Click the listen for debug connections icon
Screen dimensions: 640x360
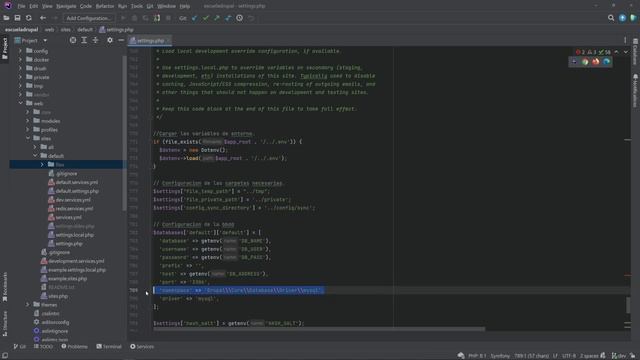(x=157, y=18)
